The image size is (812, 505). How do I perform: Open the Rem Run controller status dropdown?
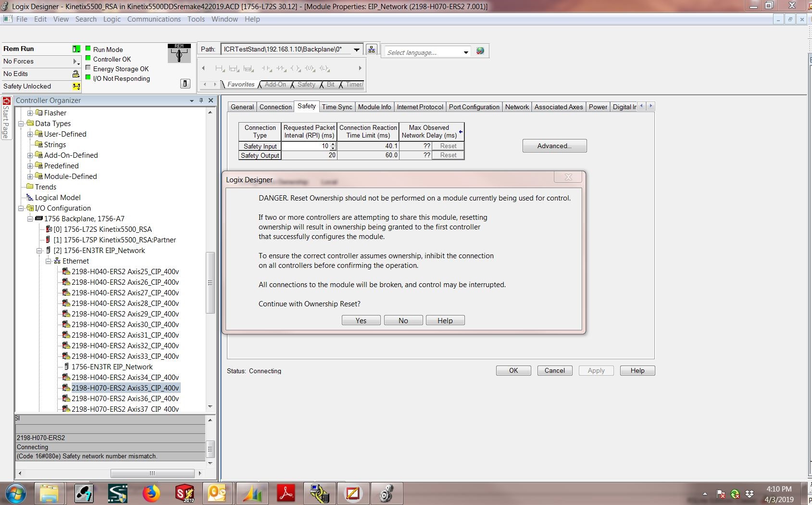pos(76,49)
